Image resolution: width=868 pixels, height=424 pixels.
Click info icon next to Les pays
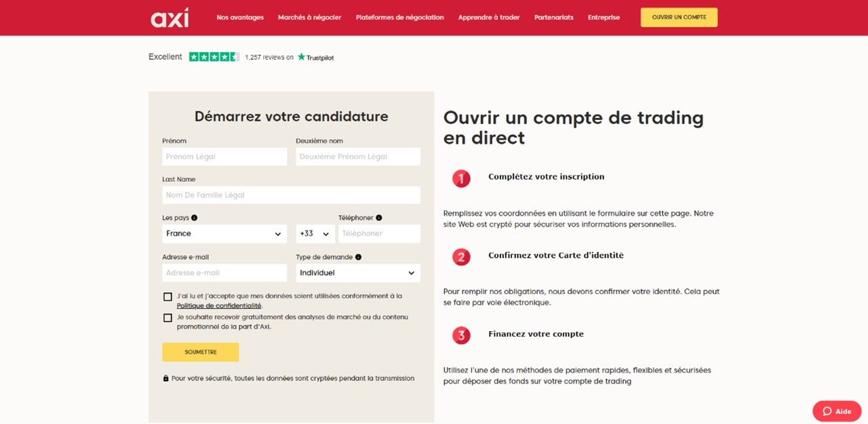pos(195,218)
